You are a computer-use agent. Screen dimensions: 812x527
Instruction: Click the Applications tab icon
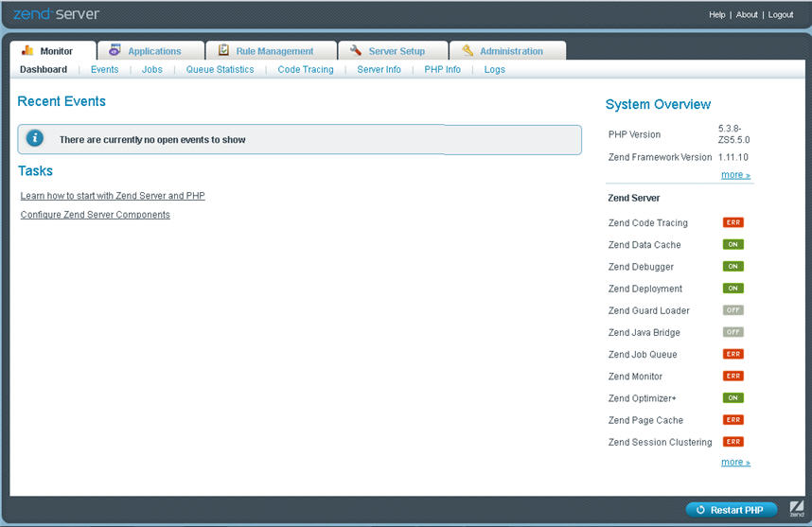click(x=115, y=51)
